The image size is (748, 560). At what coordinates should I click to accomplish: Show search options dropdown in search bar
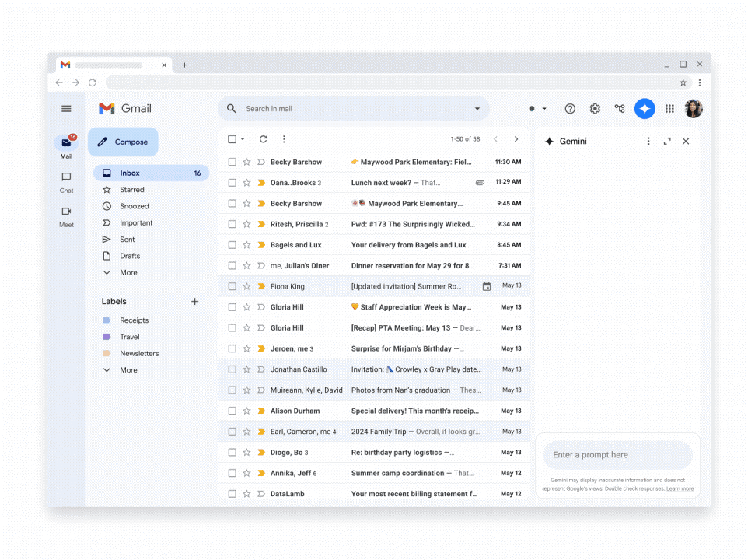(477, 109)
